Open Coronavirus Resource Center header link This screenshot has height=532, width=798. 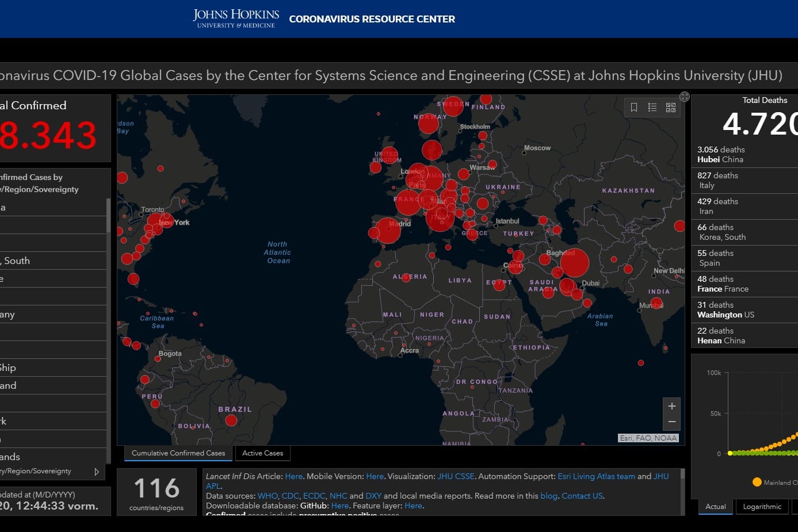(372, 19)
